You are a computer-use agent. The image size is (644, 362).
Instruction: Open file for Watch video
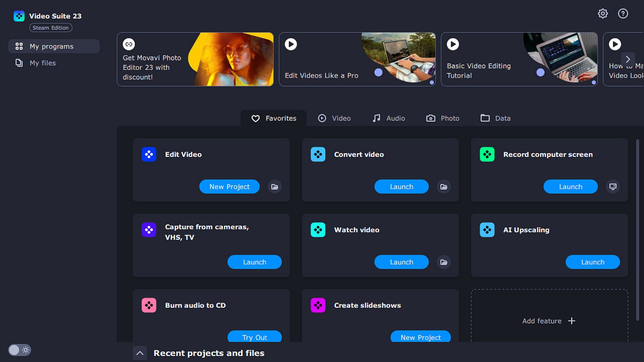(444, 262)
